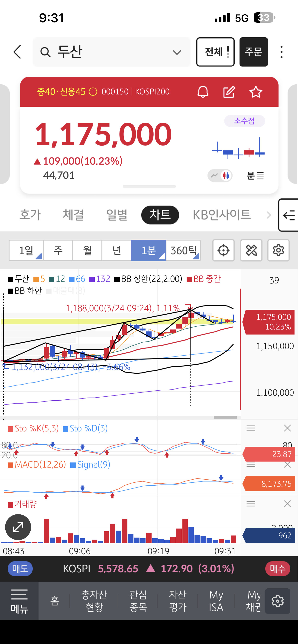Open the 1분 minute interval dropdown
The height and width of the screenshot is (644, 298).
coord(148,250)
